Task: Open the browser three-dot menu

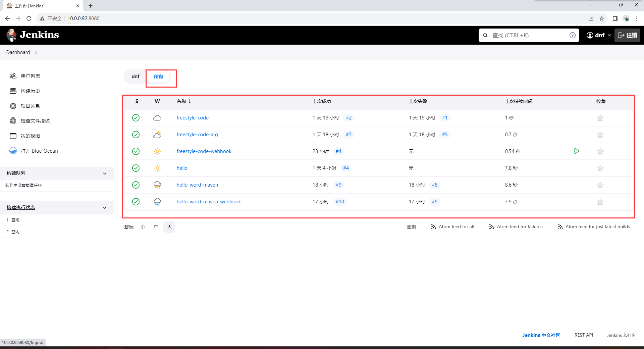Action: click(x=637, y=18)
